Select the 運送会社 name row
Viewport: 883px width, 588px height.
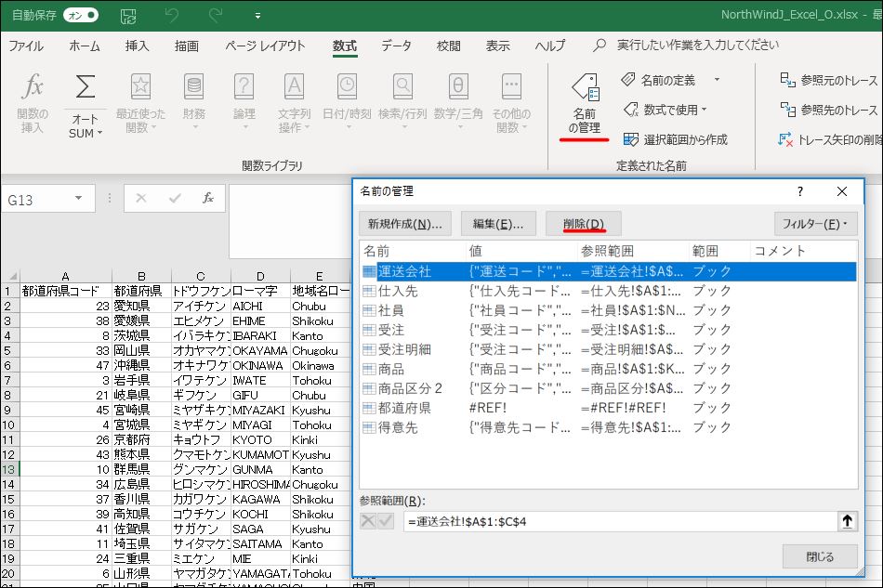point(609,271)
